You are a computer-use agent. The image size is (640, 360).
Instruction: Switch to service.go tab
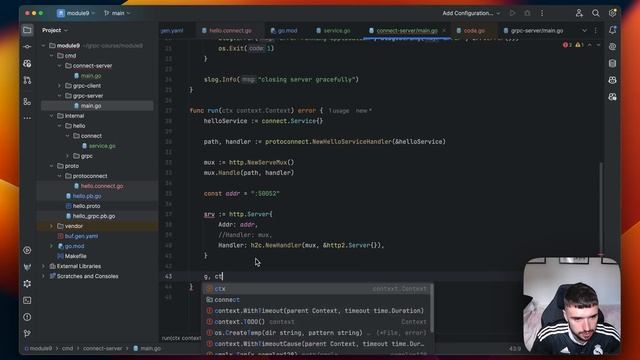pyautogui.click(x=333, y=31)
